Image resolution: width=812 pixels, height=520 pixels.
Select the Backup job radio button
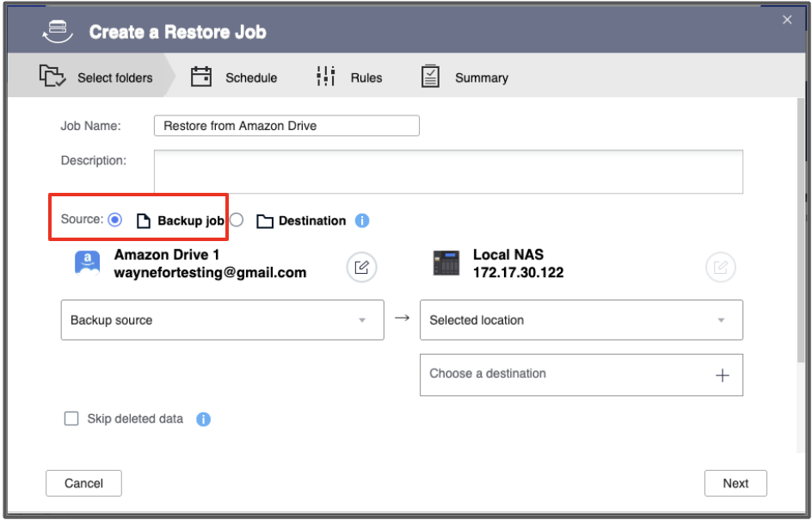coord(115,220)
